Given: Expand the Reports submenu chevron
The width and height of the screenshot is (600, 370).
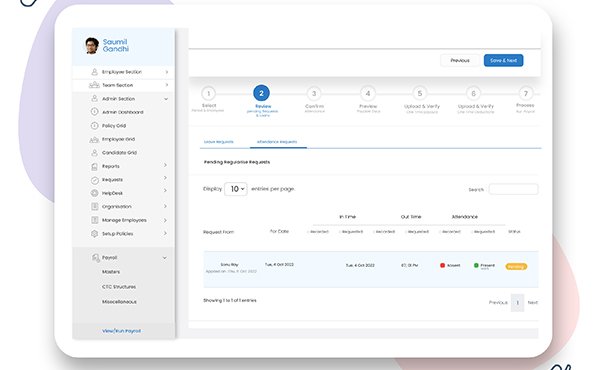Looking at the screenshot, I should coord(165,165).
